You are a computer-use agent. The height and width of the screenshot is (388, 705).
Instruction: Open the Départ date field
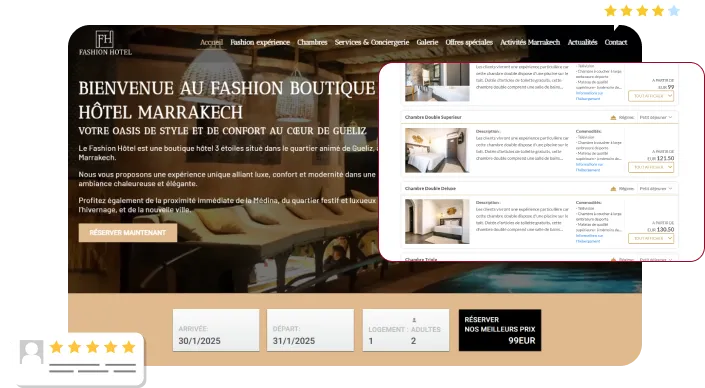[x=310, y=330]
